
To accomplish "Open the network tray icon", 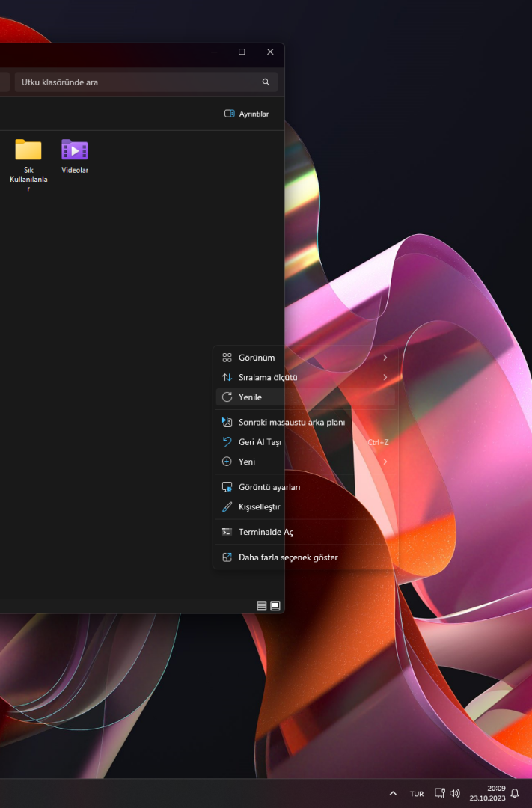I will click(x=440, y=794).
